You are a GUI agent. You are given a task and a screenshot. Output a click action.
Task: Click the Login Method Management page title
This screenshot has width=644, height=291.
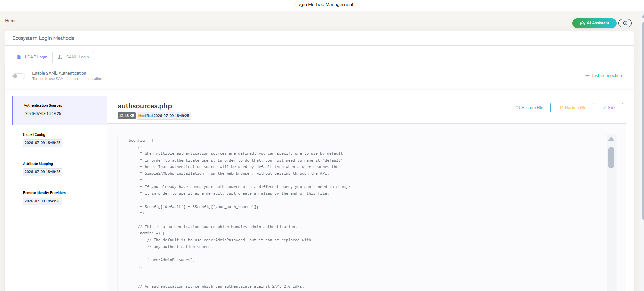point(324,4)
